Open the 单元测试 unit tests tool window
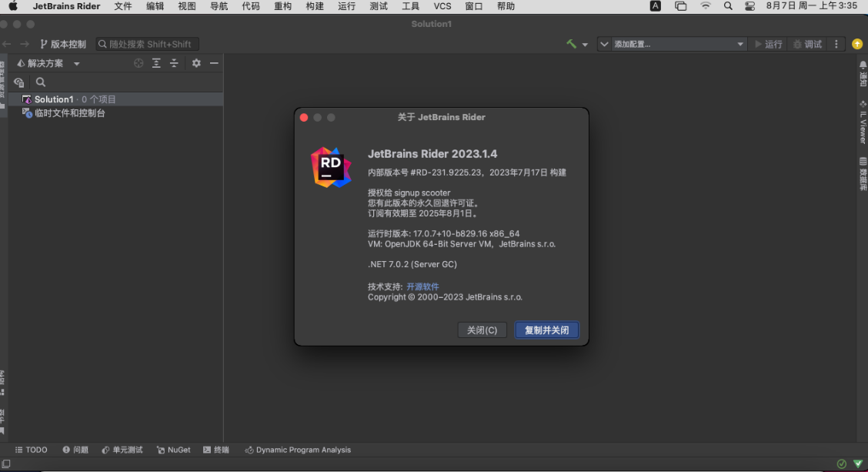 coord(122,450)
